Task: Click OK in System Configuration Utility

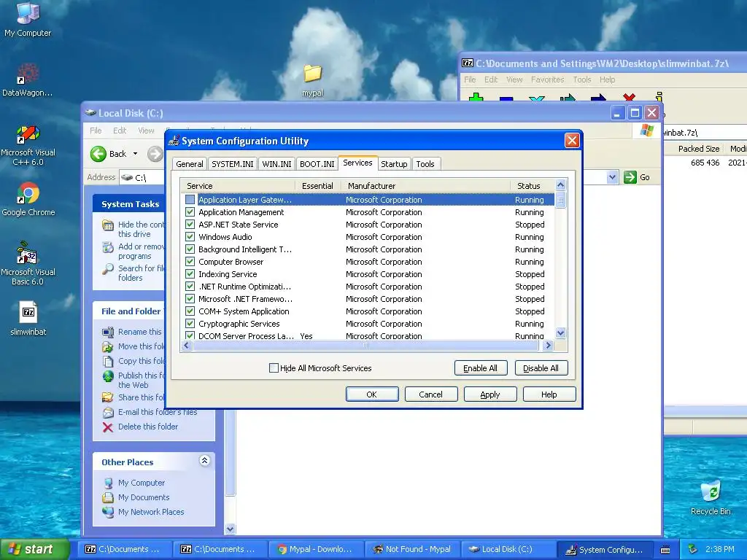Action: 371,394
